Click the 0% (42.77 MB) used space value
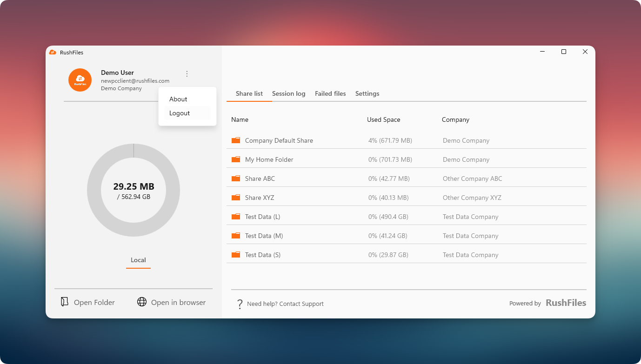 coord(389,179)
